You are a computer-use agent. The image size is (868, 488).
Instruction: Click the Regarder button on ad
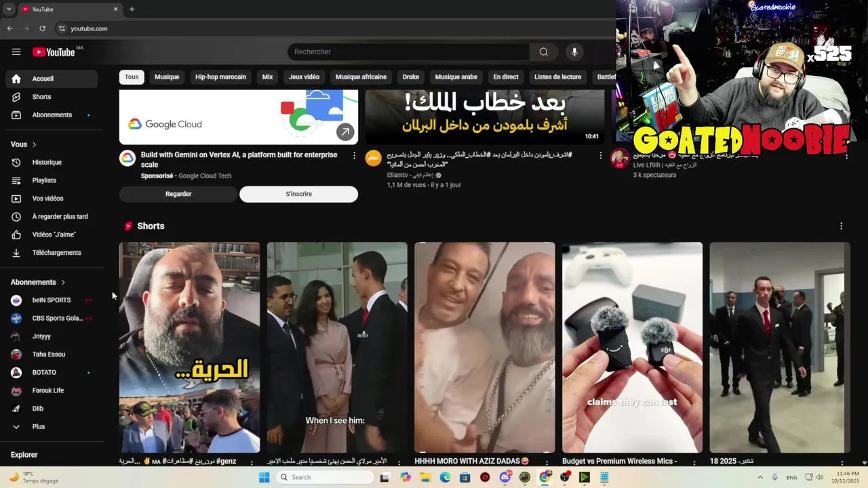pyautogui.click(x=178, y=194)
